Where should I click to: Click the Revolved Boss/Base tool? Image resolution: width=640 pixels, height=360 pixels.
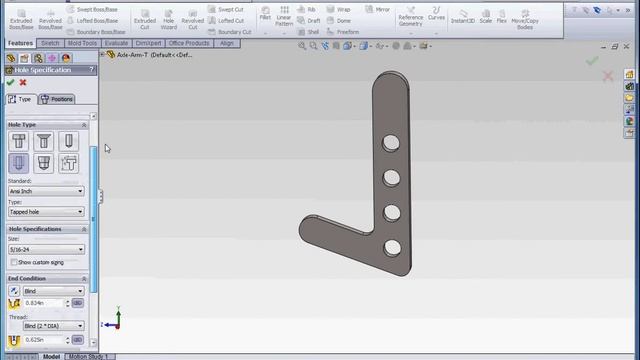tap(50, 19)
